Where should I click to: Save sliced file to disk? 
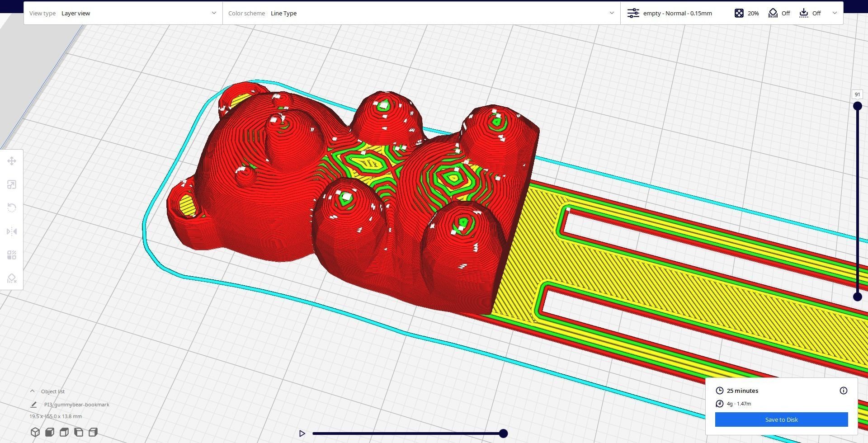click(781, 419)
